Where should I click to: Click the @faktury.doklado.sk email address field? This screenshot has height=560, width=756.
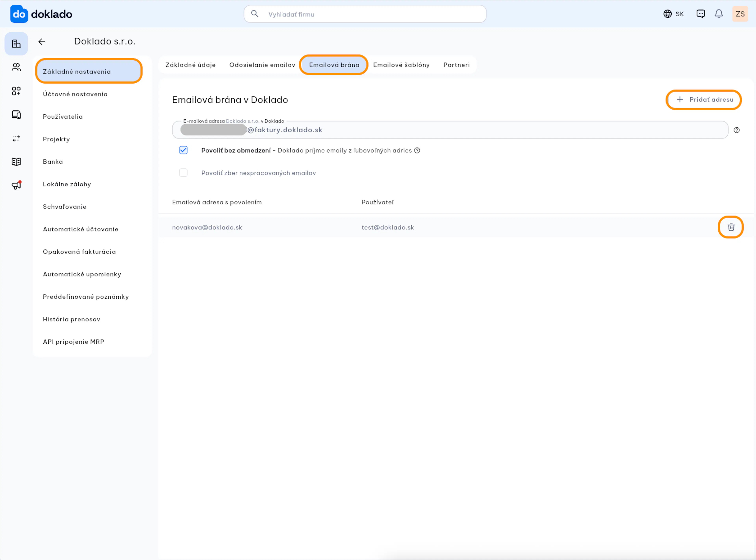pyautogui.click(x=450, y=130)
